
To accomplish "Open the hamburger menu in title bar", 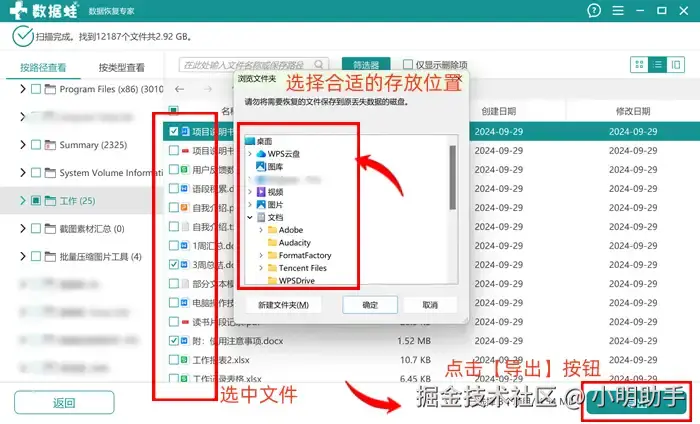I will click(618, 10).
